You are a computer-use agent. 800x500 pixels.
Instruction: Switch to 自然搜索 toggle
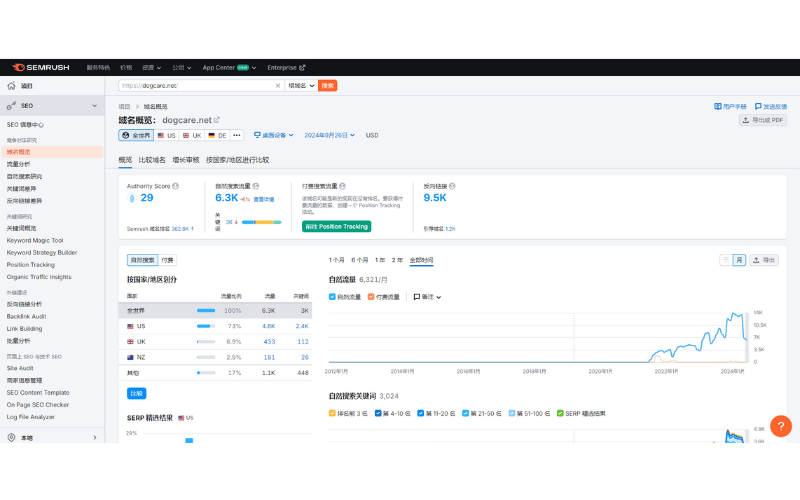(142, 260)
